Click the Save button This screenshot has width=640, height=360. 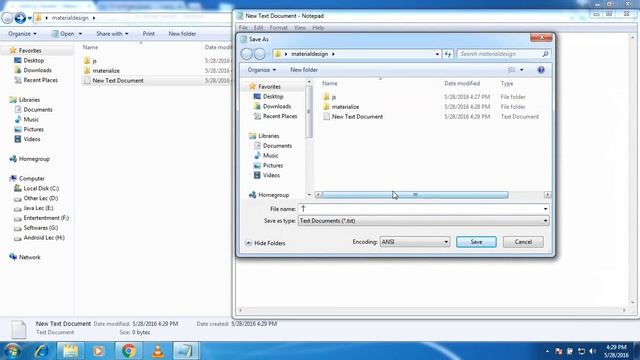coord(476,242)
